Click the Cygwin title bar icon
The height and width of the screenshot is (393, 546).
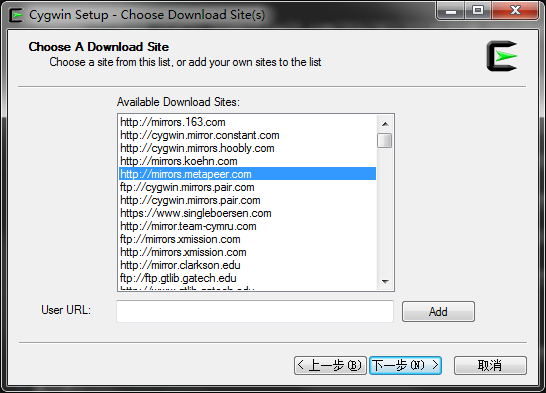[x=16, y=15]
